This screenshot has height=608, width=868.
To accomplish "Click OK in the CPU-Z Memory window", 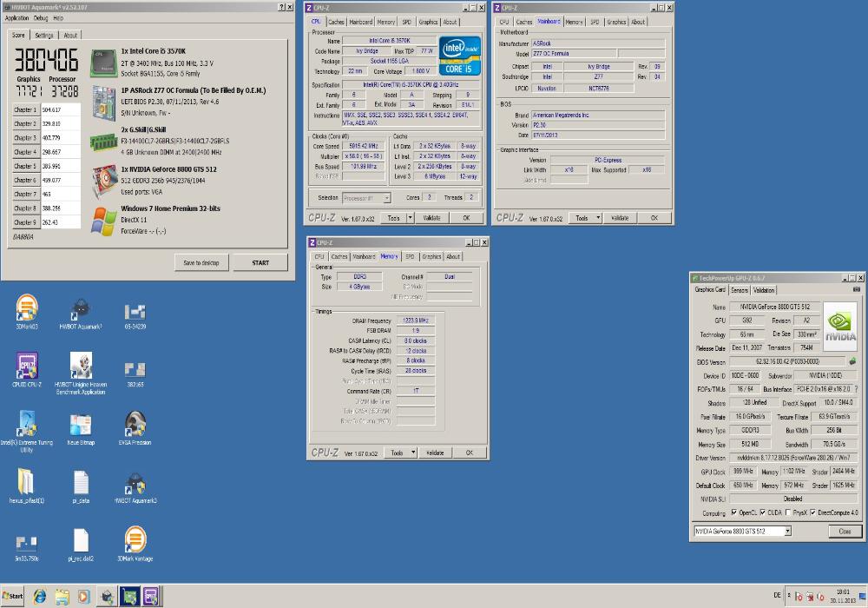I will pyautogui.click(x=470, y=453).
